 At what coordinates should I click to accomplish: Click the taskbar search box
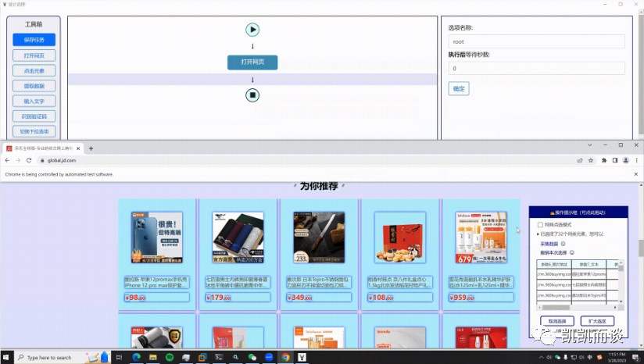(62, 358)
